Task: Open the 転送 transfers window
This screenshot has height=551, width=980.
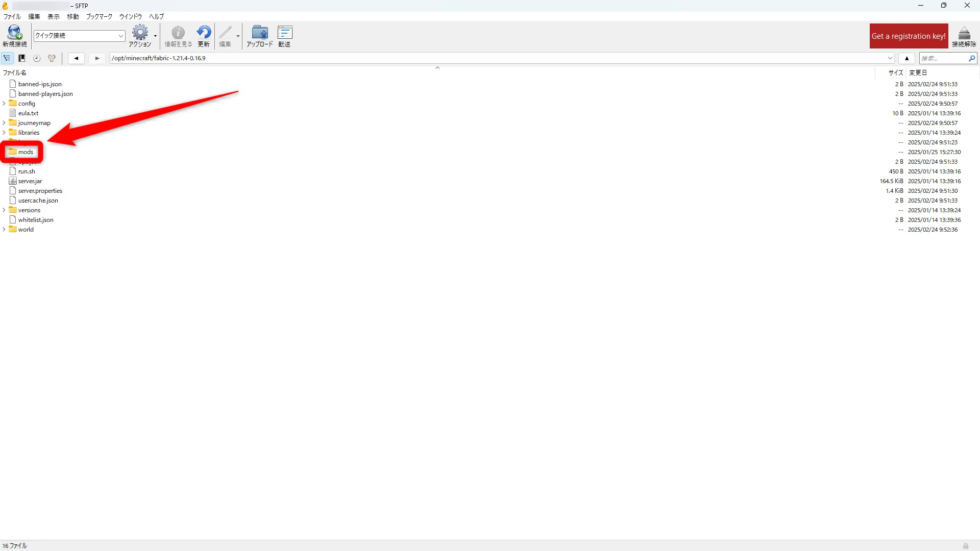Action: [x=284, y=33]
